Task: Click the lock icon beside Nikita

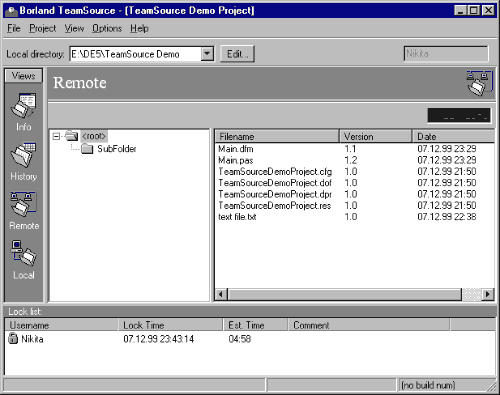Action: 13,338
